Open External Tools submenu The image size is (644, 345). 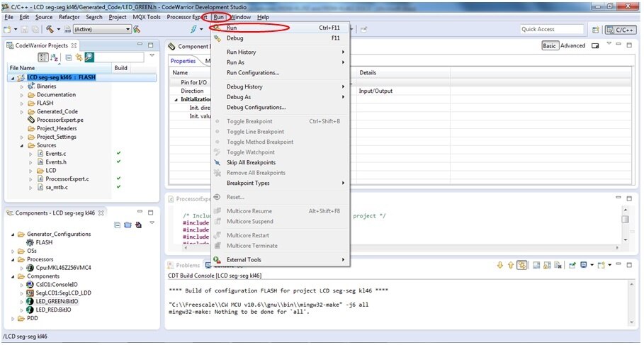(x=244, y=260)
